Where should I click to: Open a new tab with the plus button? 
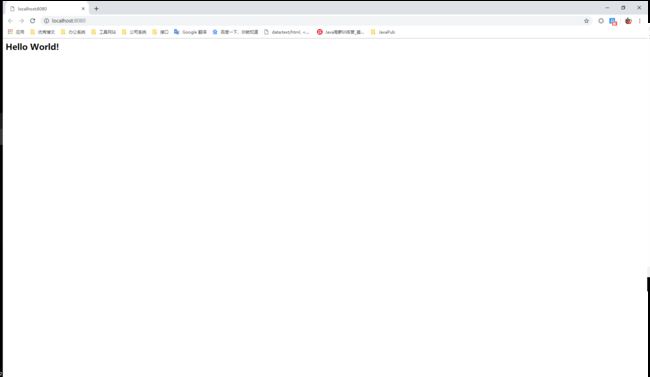[96, 8]
